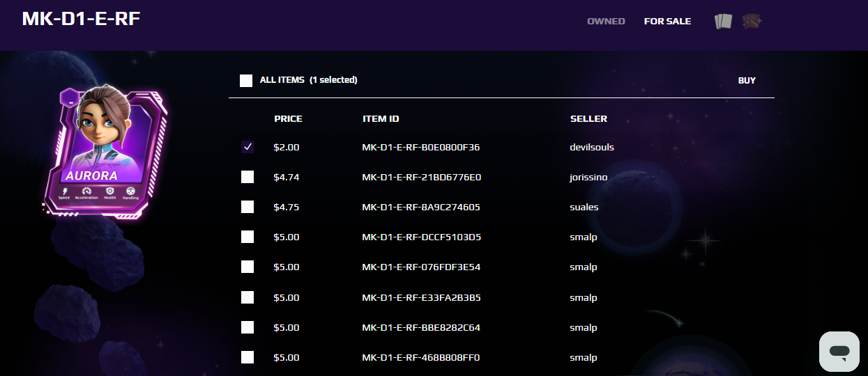Open the chat support bubble
This screenshot has width=868, height=376.
click(839, 350)
